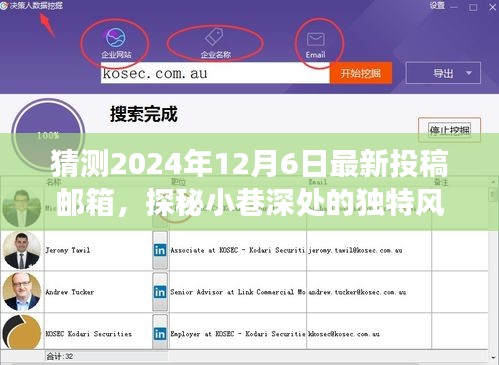This screenshot has height=365, width=499.
Task: Maximize the application window
Action: pos(473,7)
